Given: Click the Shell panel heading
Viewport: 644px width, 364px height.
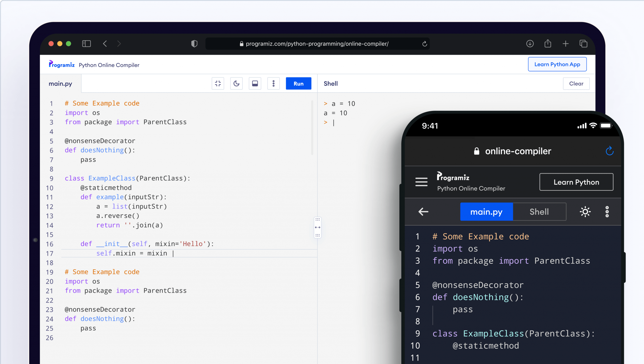Looking at the screenshot, I should 330,84.
